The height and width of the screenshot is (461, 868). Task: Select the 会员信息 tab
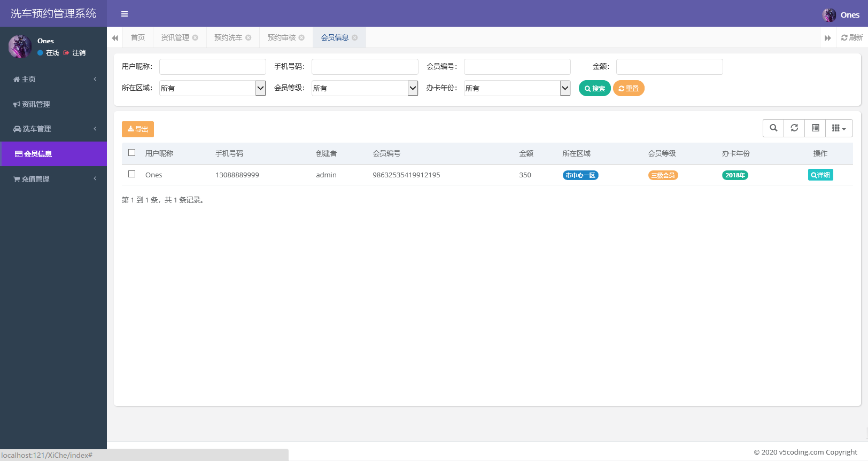pos(335,37)
